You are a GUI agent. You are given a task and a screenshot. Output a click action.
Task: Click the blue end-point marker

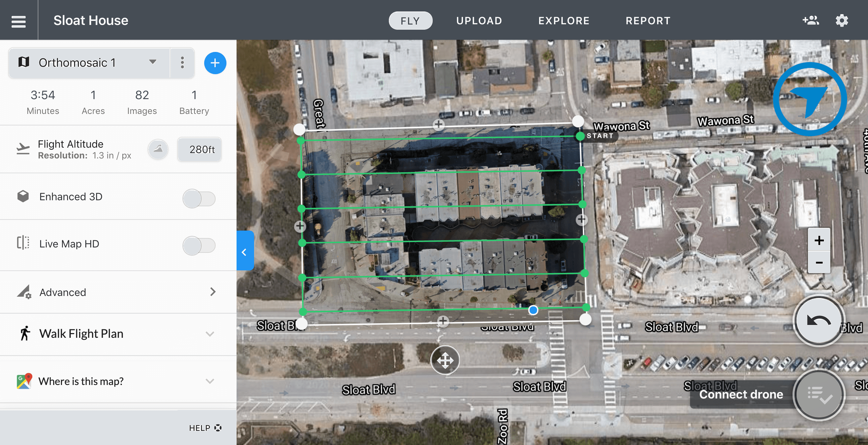(533, 310)
